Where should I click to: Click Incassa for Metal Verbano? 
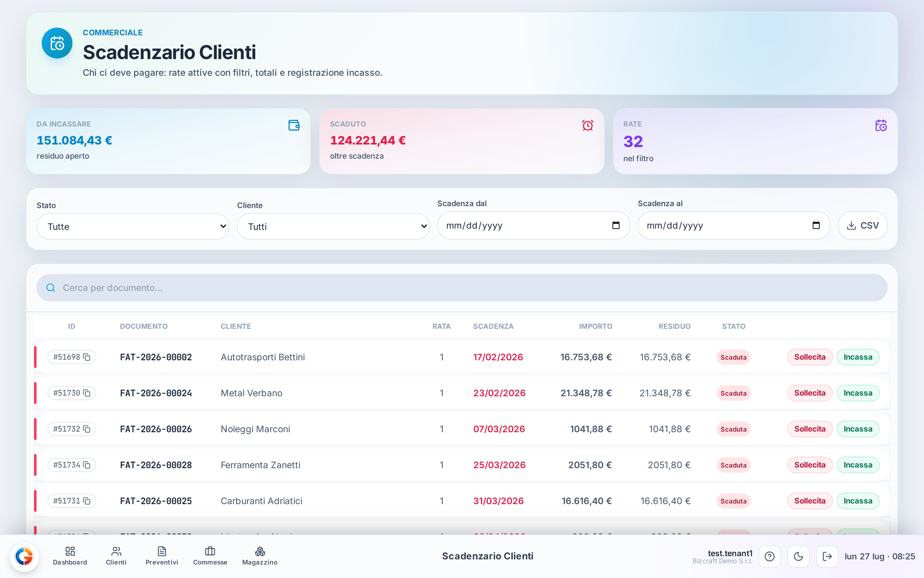coord(858,393)
